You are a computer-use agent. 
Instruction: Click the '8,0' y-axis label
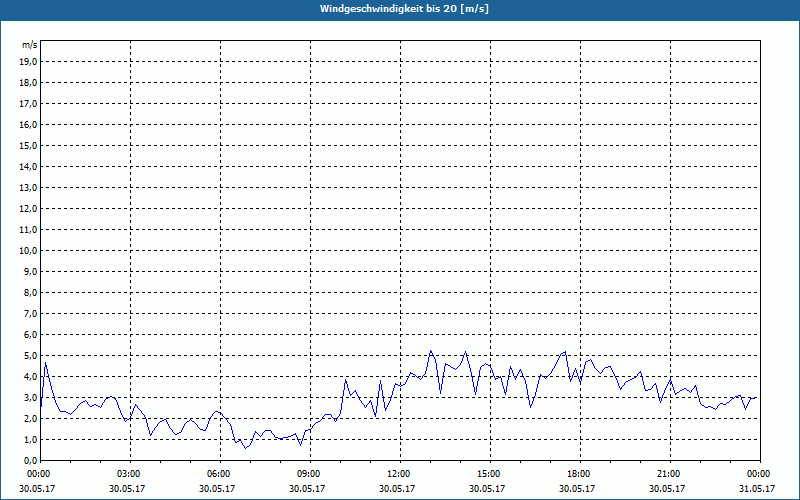(x=31, y=293)
